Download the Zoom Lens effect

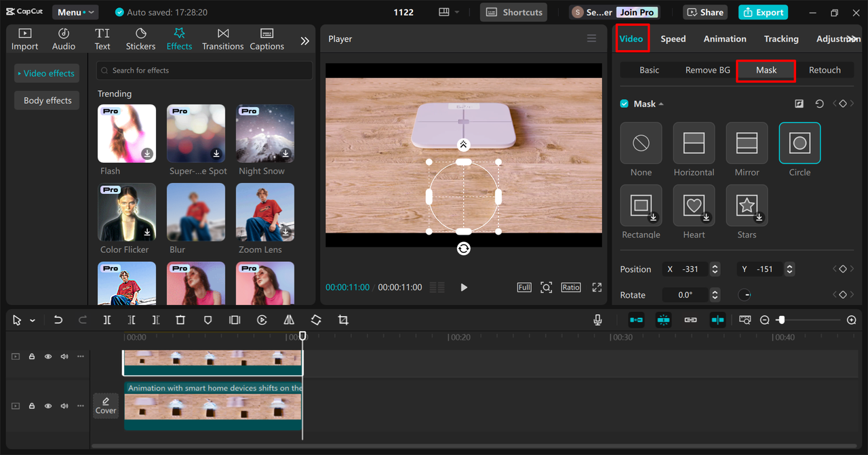pyautogui.click(x=285, y=232)
